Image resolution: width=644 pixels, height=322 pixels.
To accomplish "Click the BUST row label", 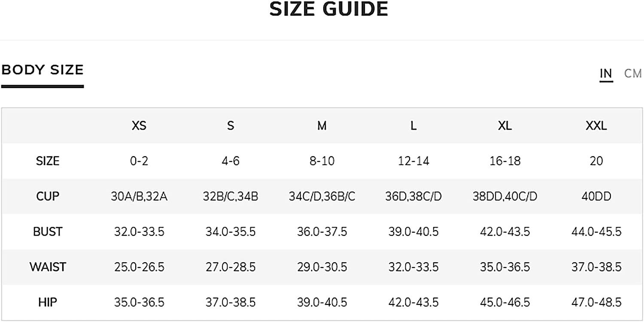I will click(x=48, y=232).
